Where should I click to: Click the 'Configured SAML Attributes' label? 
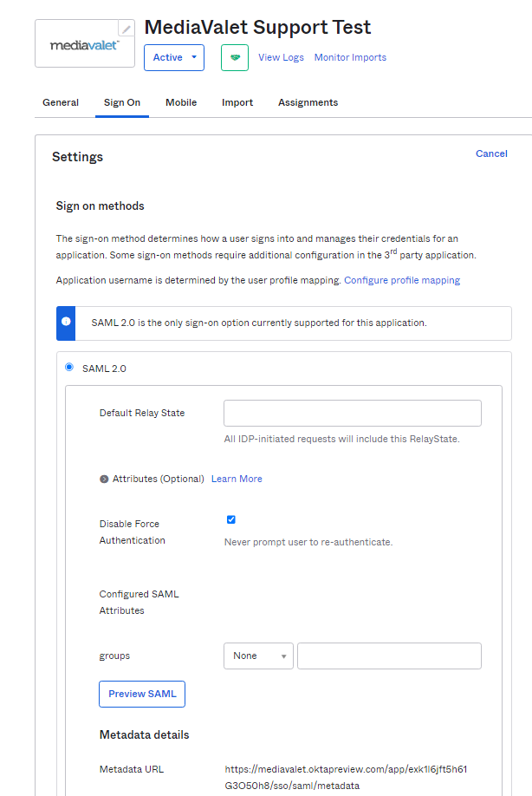pos(139,602)
